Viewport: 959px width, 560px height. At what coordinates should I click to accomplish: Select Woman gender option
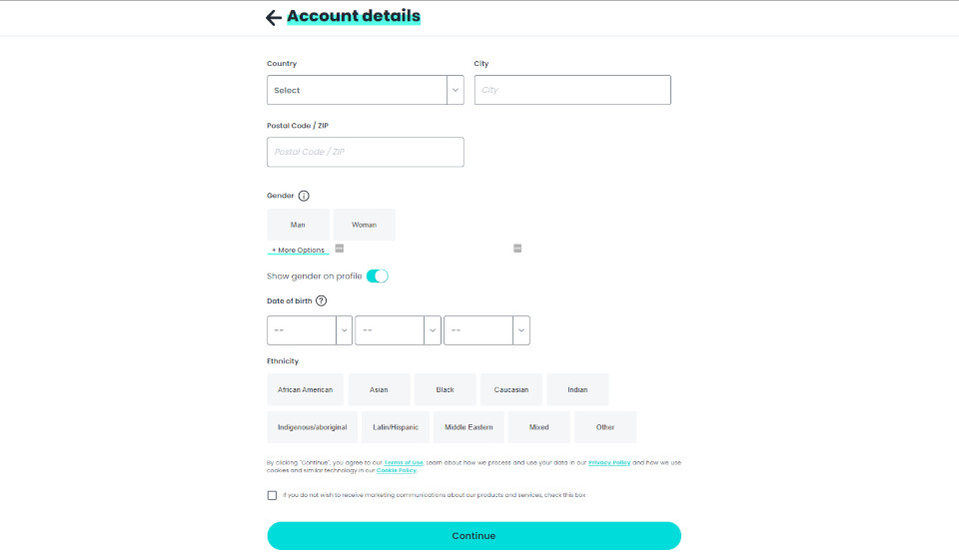[x=364, y=225]
